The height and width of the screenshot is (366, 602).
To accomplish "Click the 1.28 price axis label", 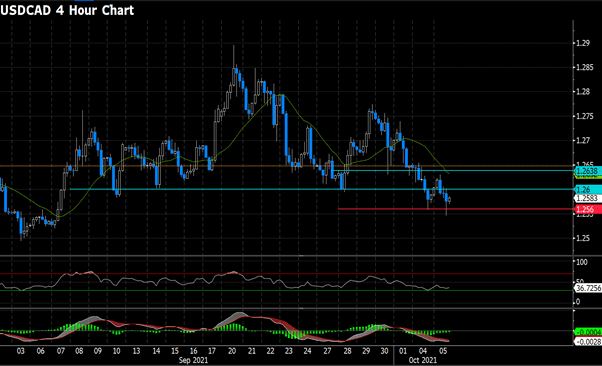I will (x=583, y=92).
